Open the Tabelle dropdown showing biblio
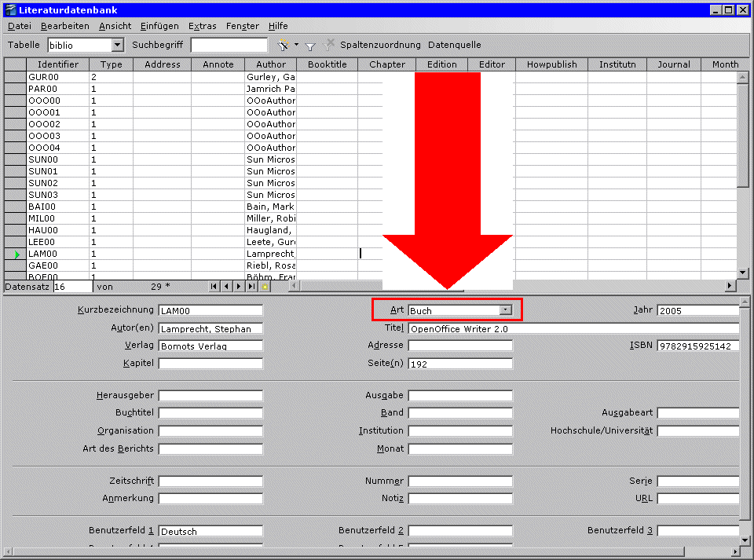 [x=117, y=46]
